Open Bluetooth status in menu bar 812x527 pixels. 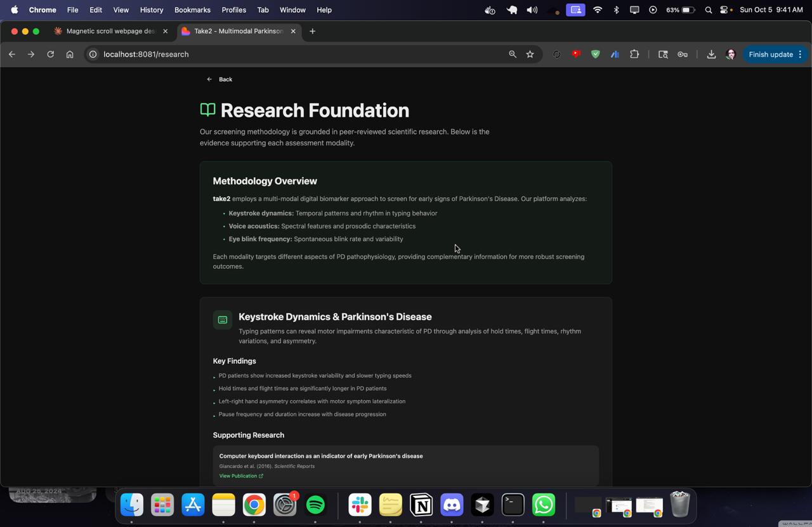(616, 10)
